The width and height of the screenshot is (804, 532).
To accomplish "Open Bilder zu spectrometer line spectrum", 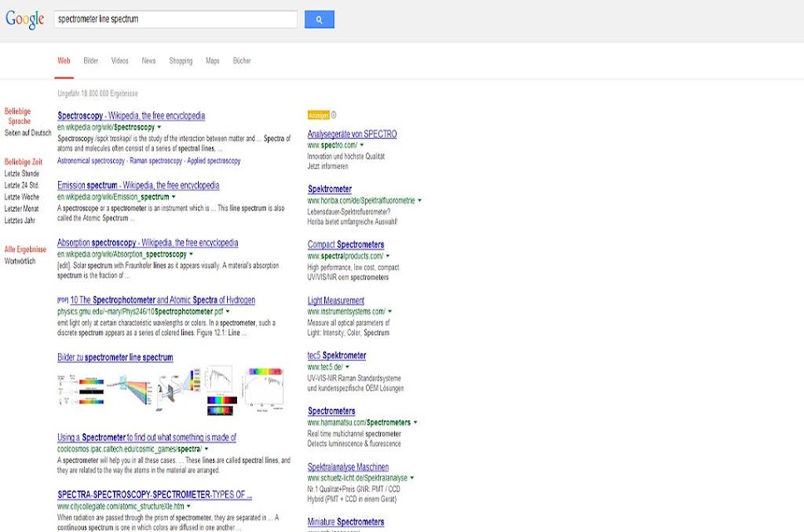I will (116, 357).
